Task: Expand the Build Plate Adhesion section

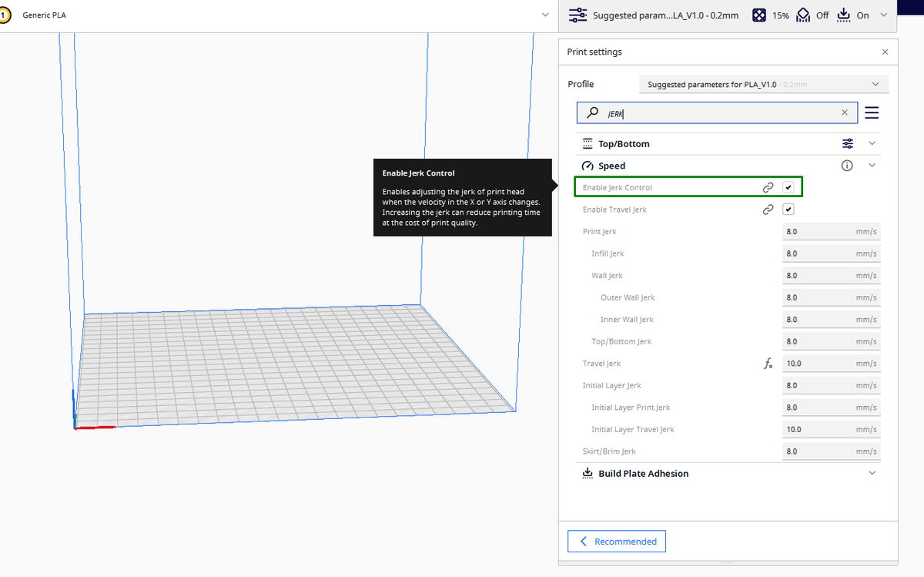Action: pos(871,473)
